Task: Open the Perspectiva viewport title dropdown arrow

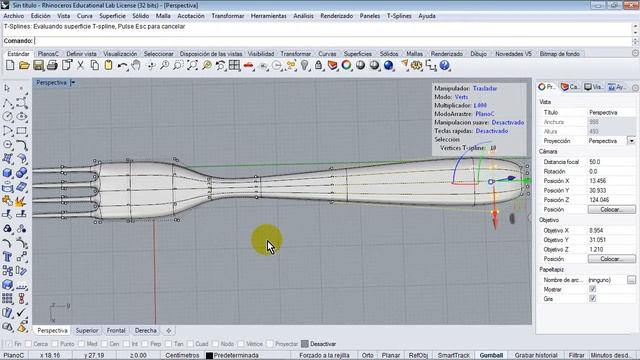Action: (x=73, y=82)
